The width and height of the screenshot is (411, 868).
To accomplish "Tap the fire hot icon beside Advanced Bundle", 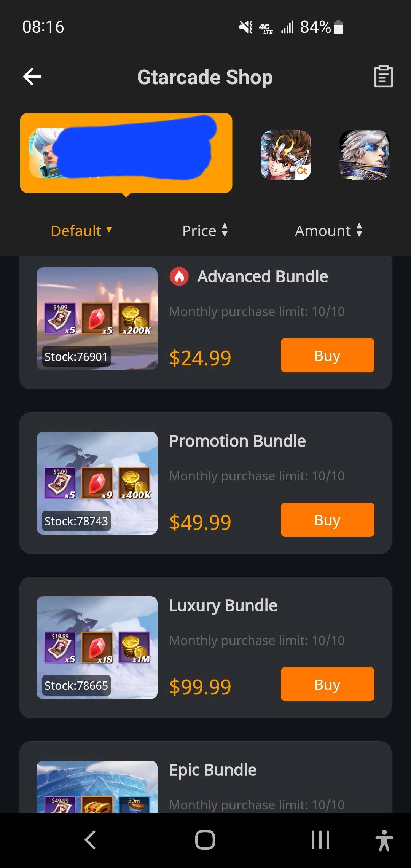I will coord(179,276).
